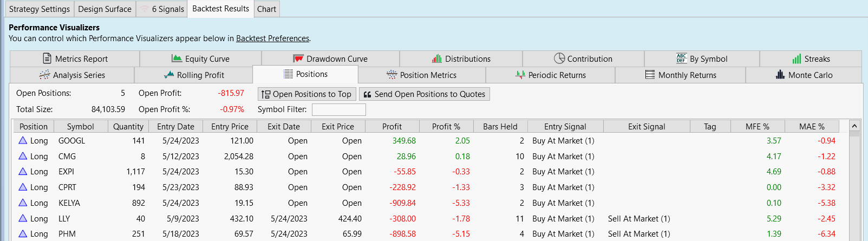Sort positions by Profit % column header
This screenshot has height=241, width=868.
446,126
